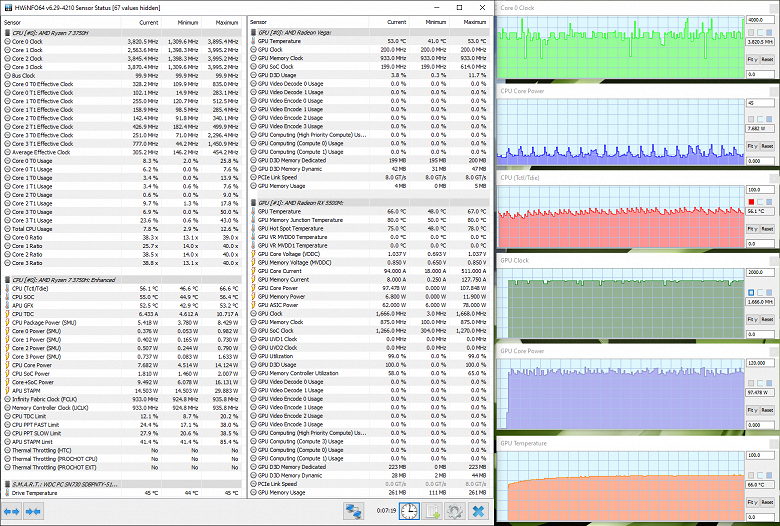Click the expand columns blue arrows icon
The height and width of the screenshot is (526, 780).
[x=11, y=511]
